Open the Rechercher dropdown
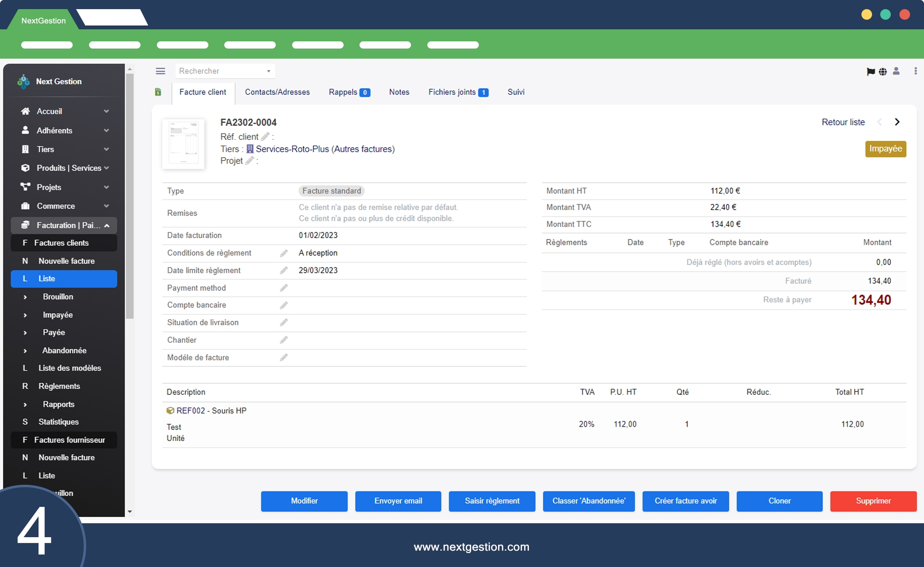 coord(225,71)
